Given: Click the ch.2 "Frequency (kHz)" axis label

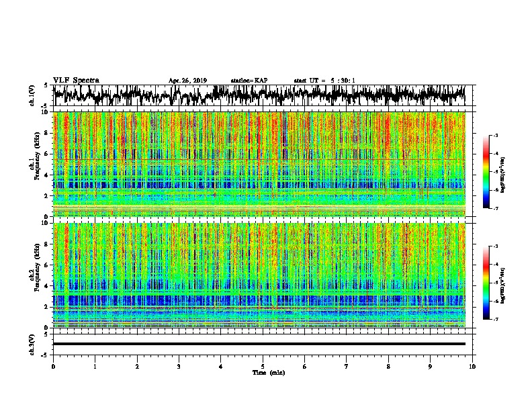Looking at the screenshot, I should (x=37, y=267).
